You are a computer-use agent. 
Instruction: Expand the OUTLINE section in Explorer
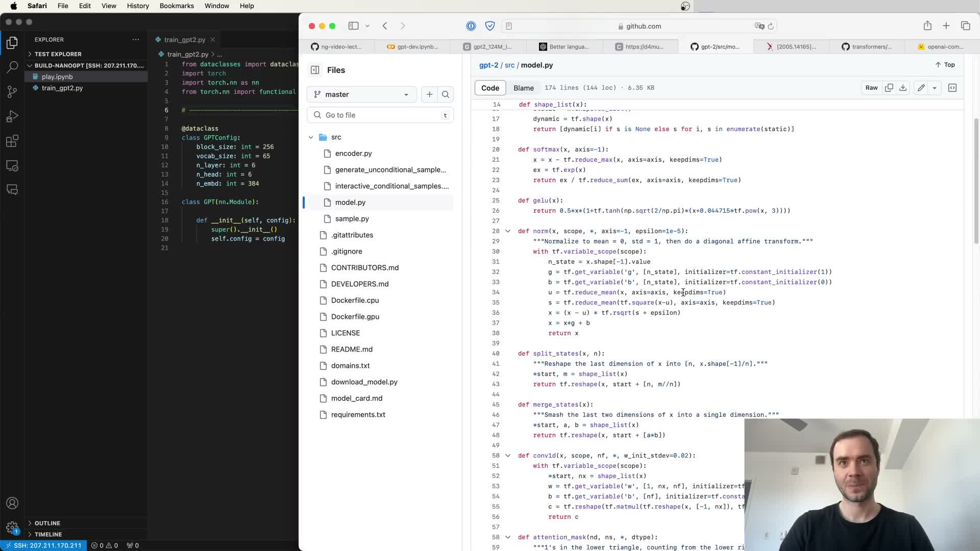pos(47,523)
